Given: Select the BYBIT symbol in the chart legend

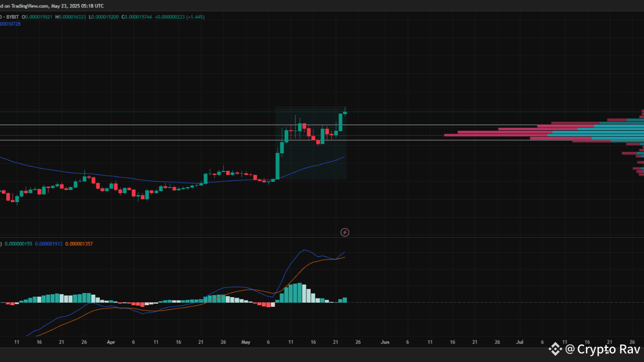Looking at the screenshot, I should click(x=13, y=17).
